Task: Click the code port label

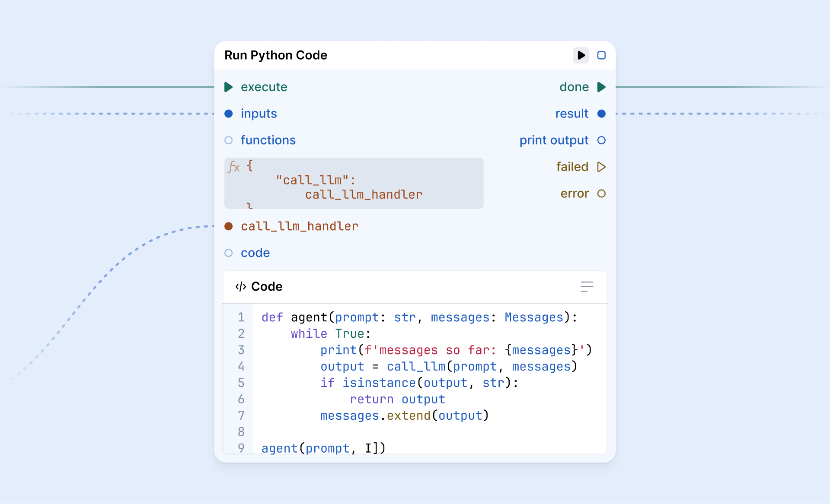Action: pyautogui.click(x=255, y=253)
